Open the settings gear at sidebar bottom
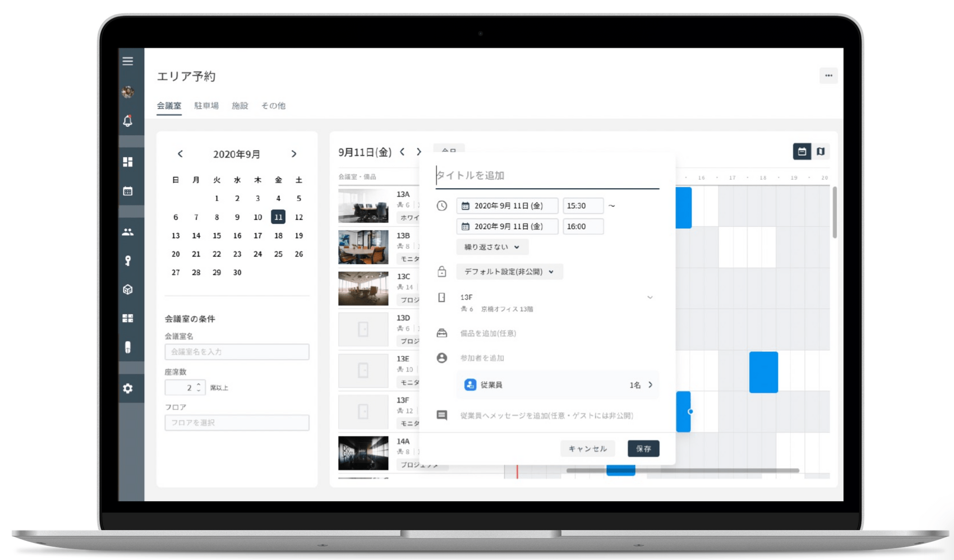Screen dimensions: 954x560 (127, 388)
